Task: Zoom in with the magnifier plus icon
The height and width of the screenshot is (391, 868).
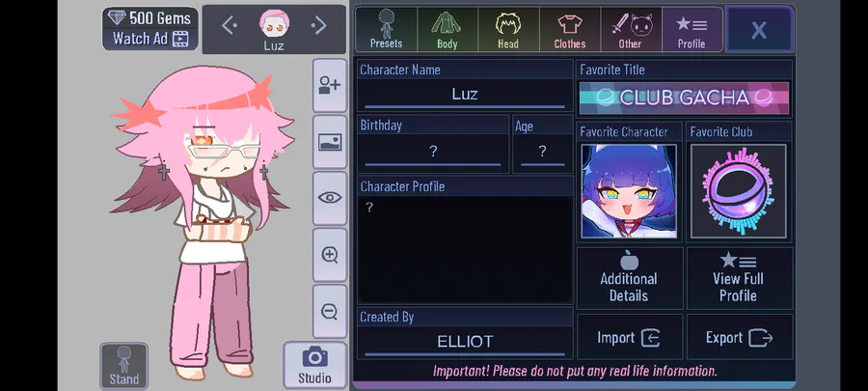Action: 330,255
